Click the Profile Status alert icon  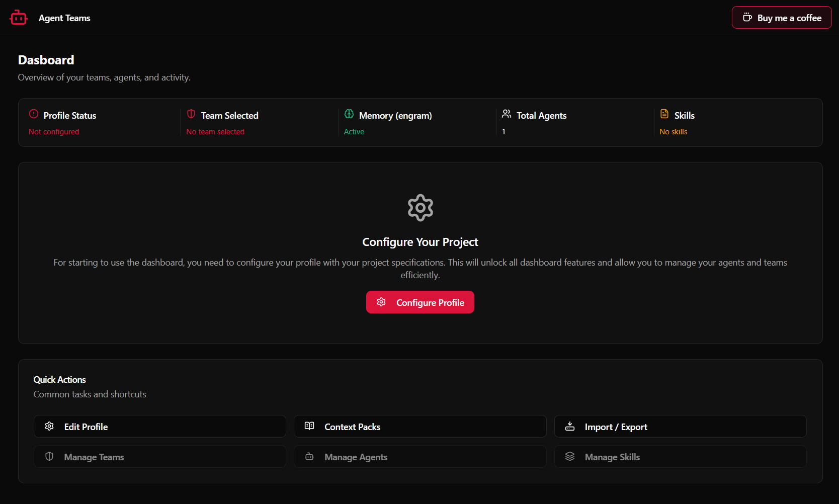(x=34, y=114)
